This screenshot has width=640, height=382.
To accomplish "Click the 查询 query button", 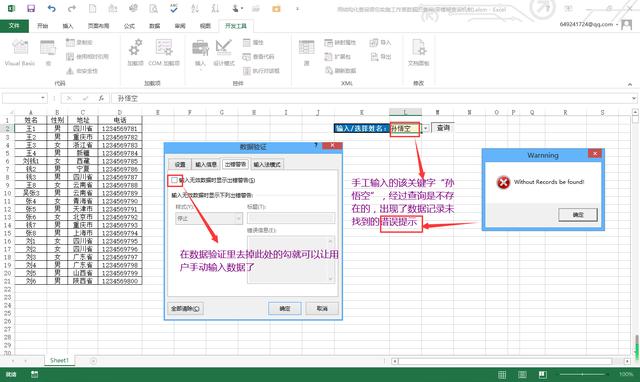I will coord(443,128).
